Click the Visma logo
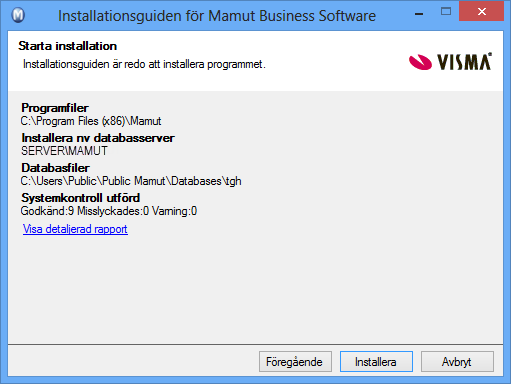The image size is (511, 384). tap(450, 62)
